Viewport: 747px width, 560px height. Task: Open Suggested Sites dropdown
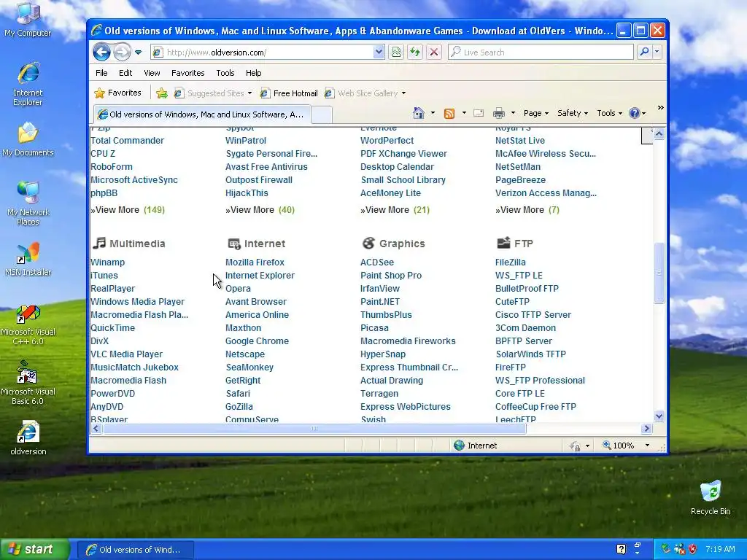pyautogui.click(x=213, y=93)
